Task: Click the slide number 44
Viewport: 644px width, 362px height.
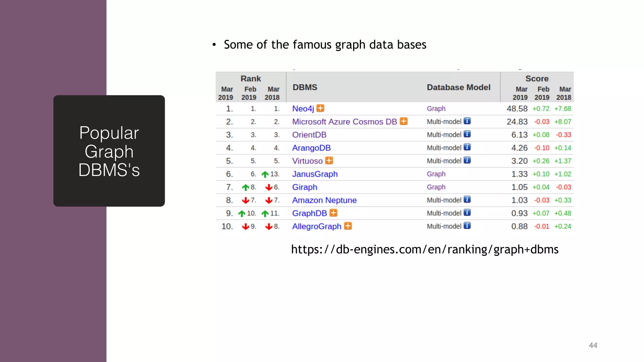Action: point(593,345)
